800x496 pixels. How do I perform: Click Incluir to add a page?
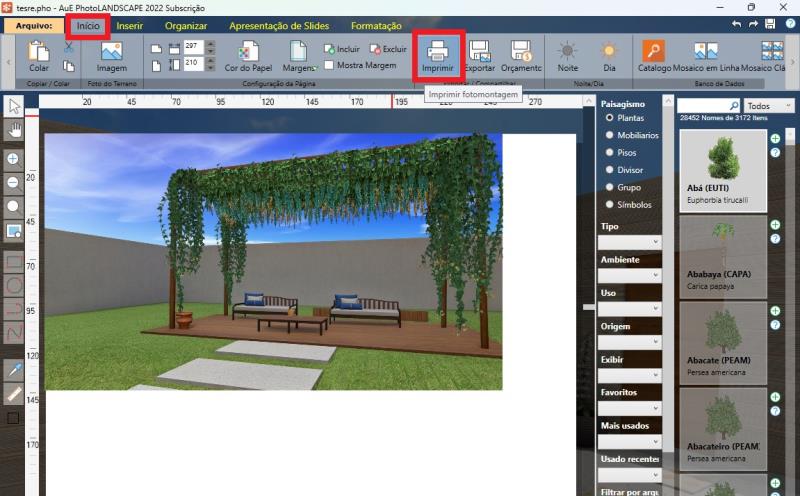click(x=342, y=49)
